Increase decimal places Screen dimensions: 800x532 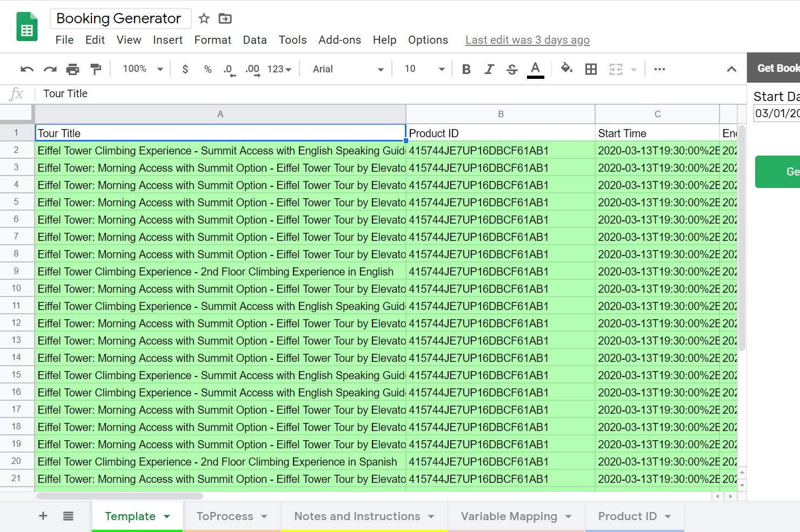(x=252, y=70)
